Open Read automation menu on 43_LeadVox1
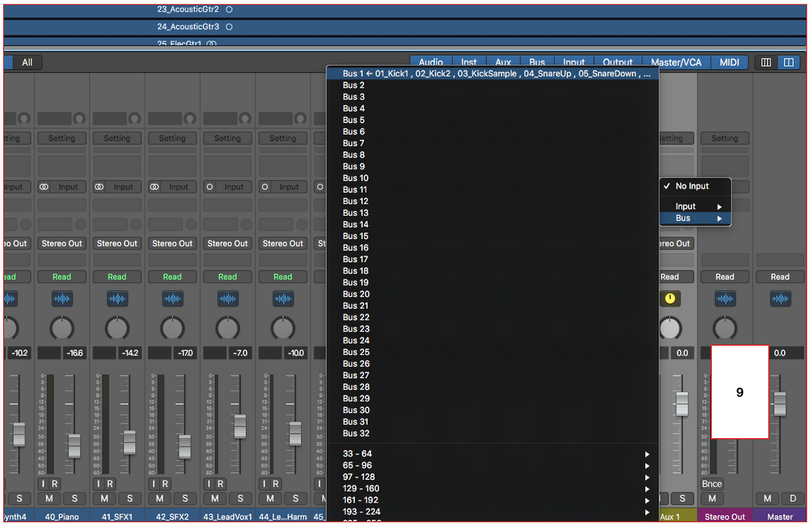This screenshot has height=527, width=812. click(x=227, y=277)
